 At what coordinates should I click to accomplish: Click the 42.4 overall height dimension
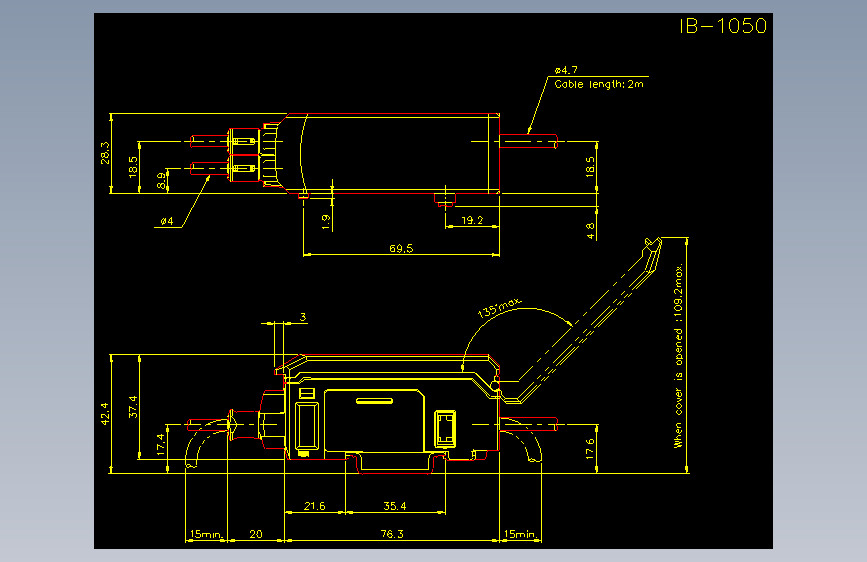(105, 414)
